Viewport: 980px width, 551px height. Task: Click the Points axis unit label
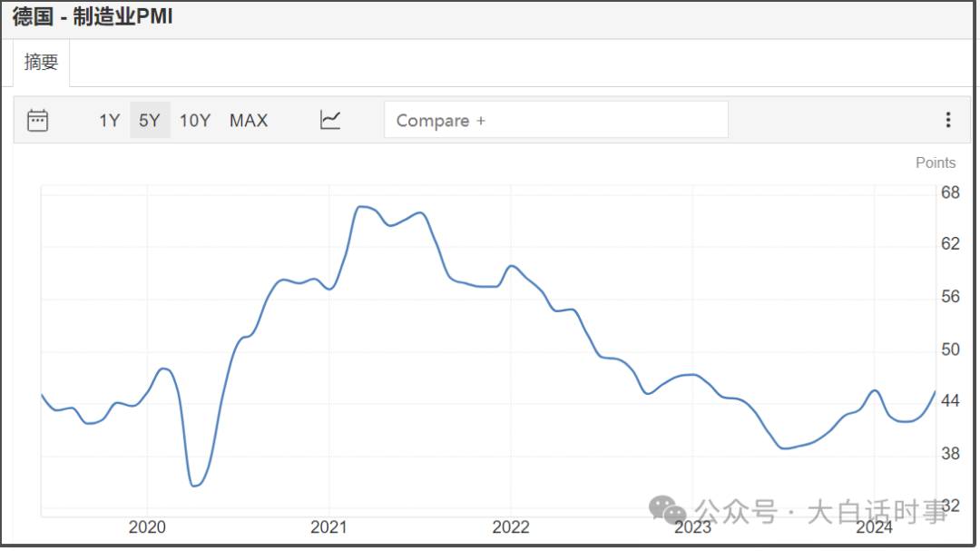pyautogui.click(x=935, y=162)
